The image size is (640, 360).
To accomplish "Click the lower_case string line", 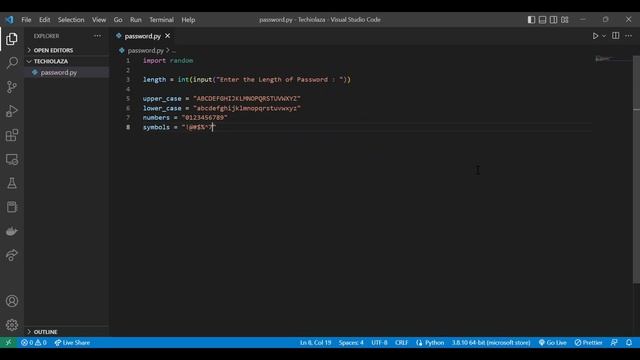I will pyautogui.click(x=222, y=108).
